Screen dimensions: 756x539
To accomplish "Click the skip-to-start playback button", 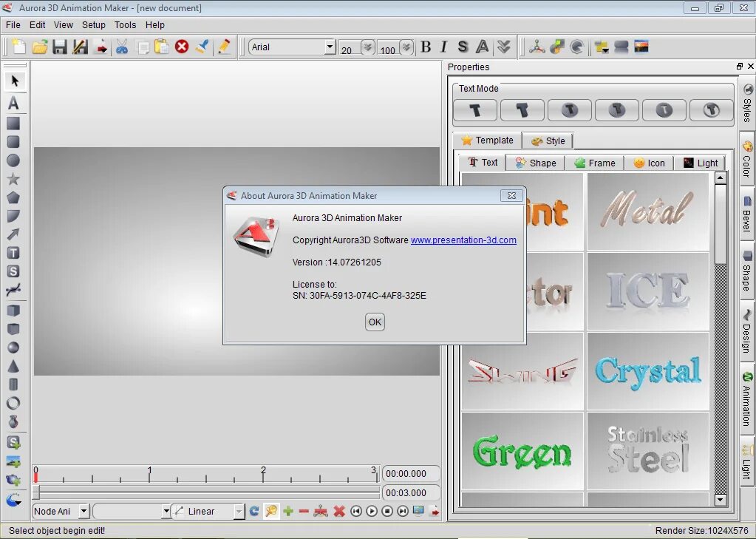I will click(356, 511).
